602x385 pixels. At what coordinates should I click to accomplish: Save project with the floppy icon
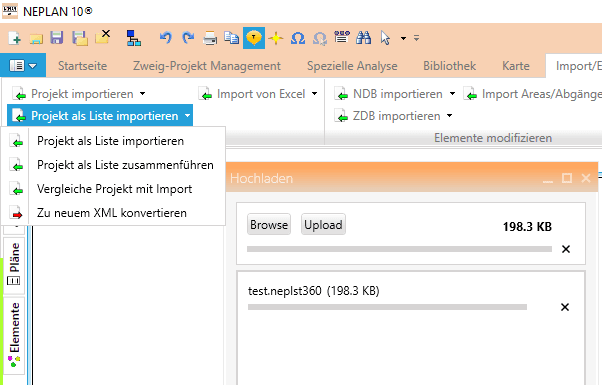coord(57,38)
